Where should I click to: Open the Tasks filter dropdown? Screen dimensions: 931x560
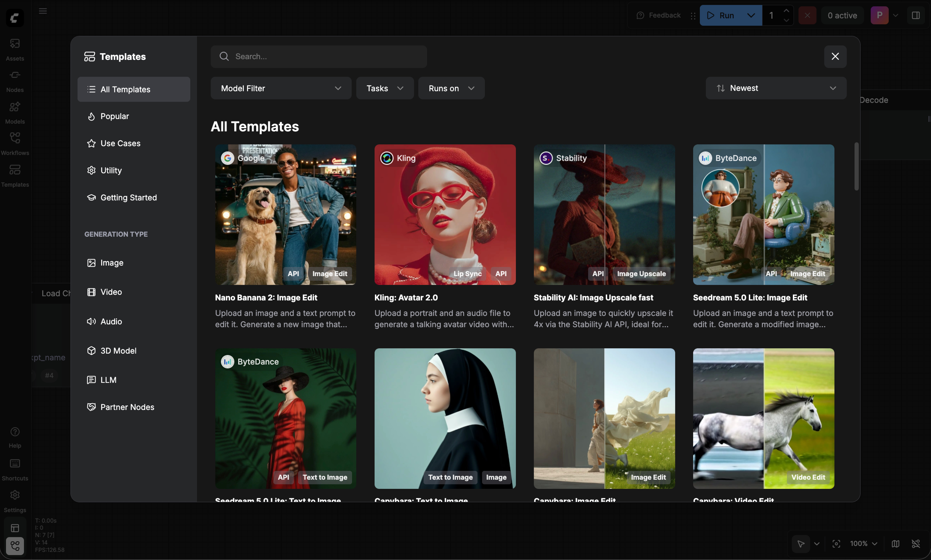coord(384,88)
